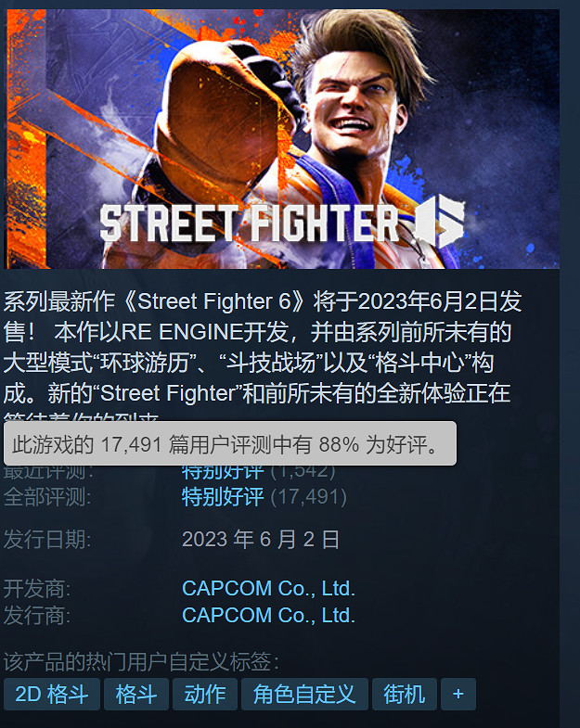Click the 该产品的热门用户自定义标签 heading
The height and width of the screenshot is (728, 580).
[141, 661]
